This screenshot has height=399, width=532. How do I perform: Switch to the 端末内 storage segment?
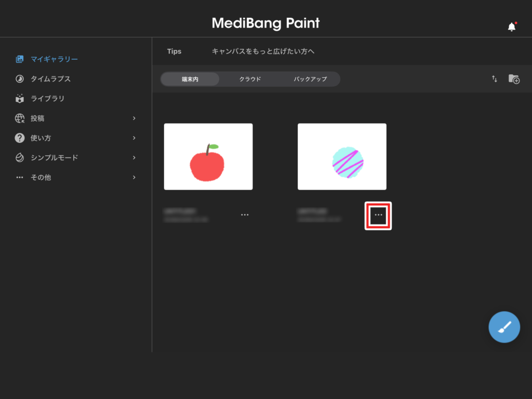pyautogui.click(x=190, y=79)
